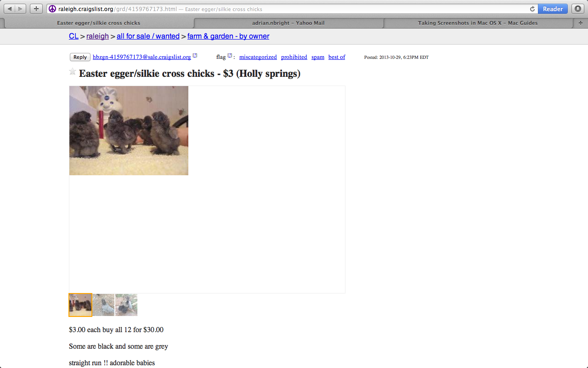Screen dimensions: 588x368
Task: Open the raleigh breadcrumb link
Action: (x=97, y=36)
